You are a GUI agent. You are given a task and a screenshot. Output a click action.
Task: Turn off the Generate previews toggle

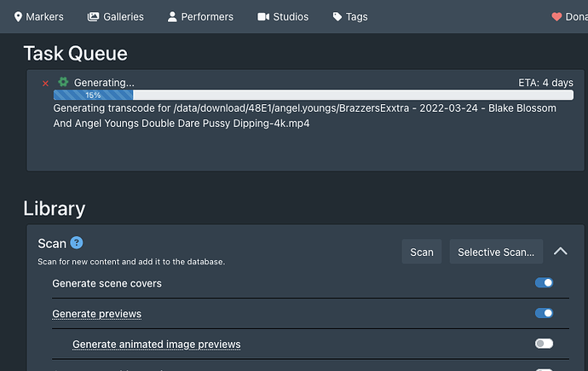point(544,313)
